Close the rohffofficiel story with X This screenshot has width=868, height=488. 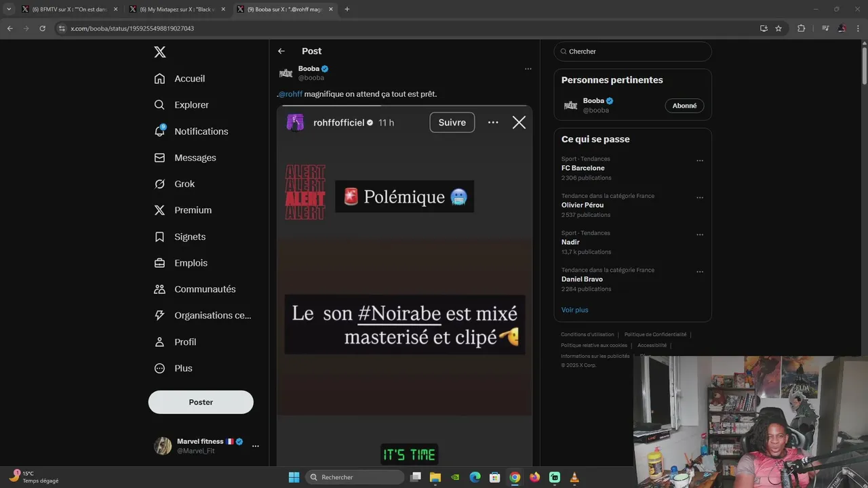[x=519, y=122]
